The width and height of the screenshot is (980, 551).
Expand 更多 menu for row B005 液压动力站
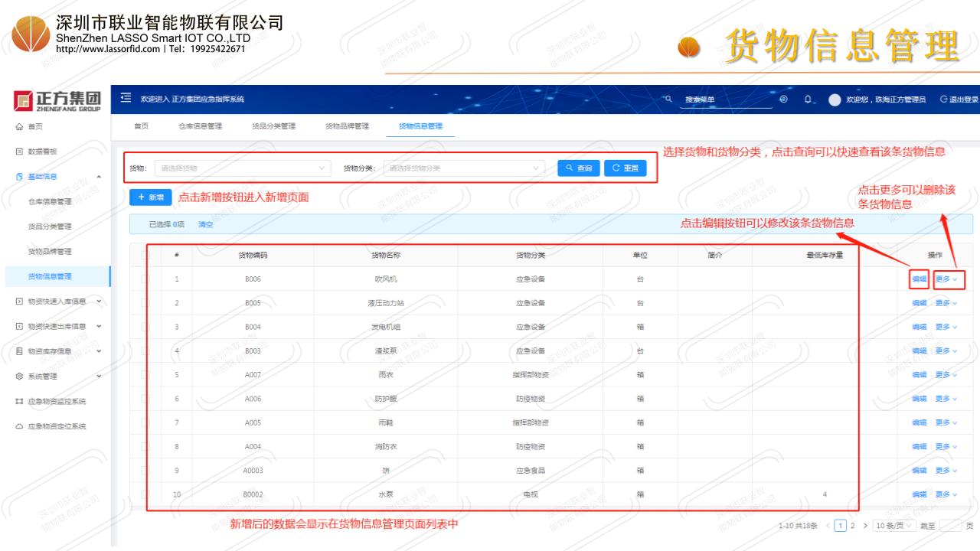coord(946,303)
